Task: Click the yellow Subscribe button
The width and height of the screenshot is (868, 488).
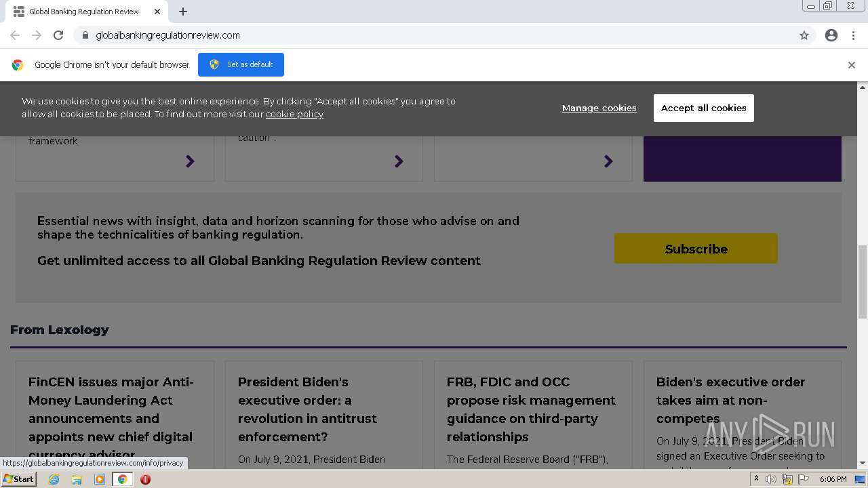Action: point(696,249)
